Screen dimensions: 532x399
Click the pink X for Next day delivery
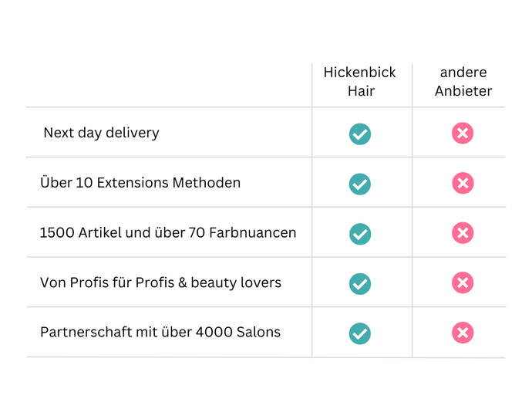click(x=463, y=133)
